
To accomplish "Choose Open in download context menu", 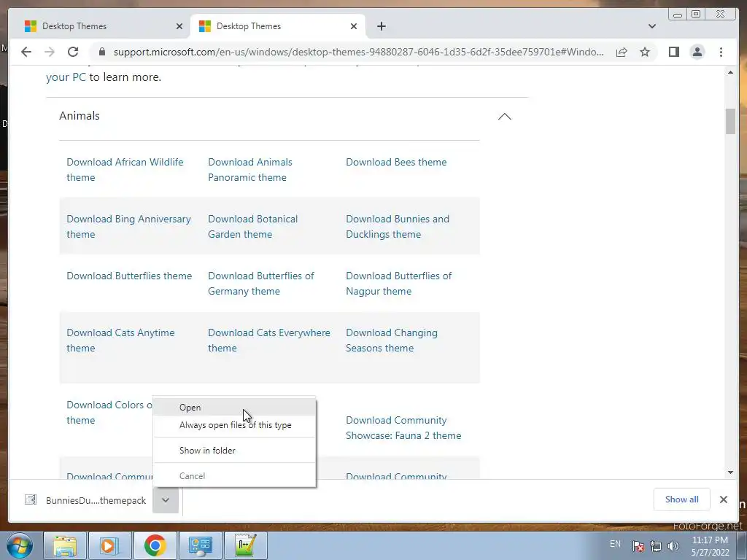I will [234, 408].
